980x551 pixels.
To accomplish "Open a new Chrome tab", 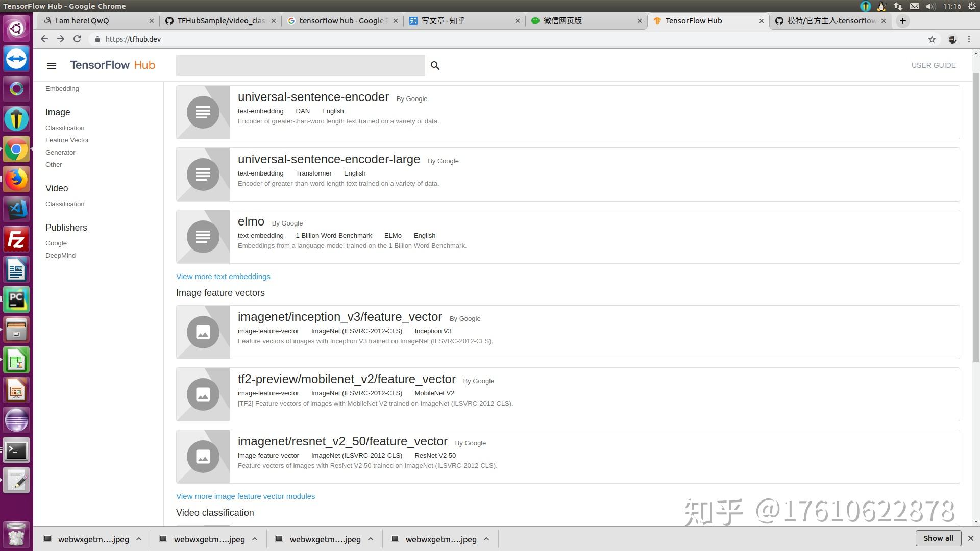I will 902,21.
